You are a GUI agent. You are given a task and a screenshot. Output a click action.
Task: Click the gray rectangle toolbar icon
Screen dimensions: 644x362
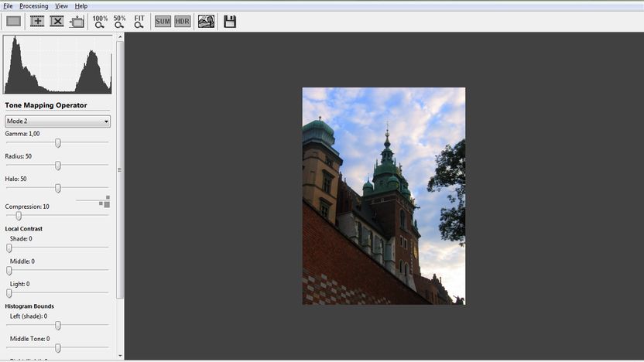[14, 22]
